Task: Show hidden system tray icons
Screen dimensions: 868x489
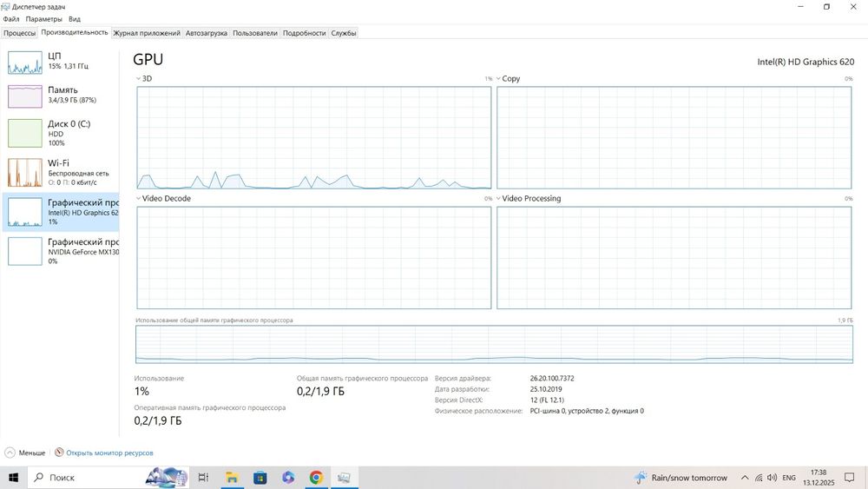Action: [745, 478]
